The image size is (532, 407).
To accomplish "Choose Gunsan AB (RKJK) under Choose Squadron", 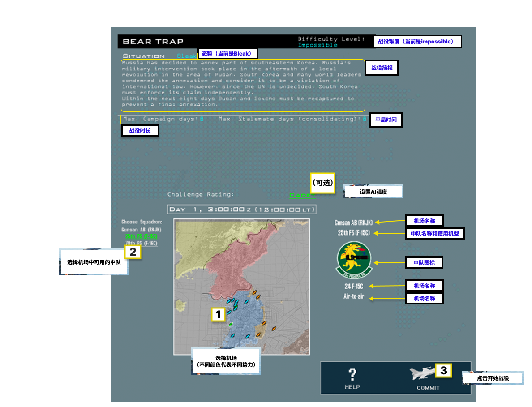I will (141, 230).
